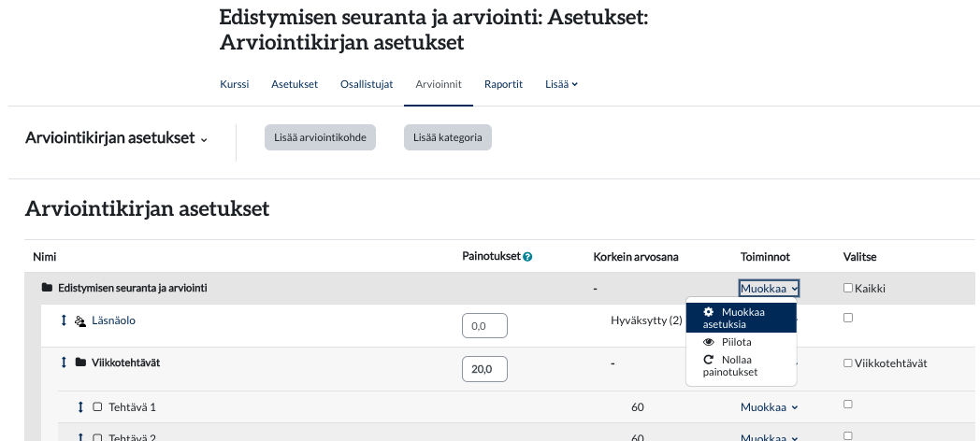This screenshot has width=980, height=441.
Task: Click the reset arrow icon beside Nollaa painotukset
Action: pyautogui.click(x=708, y=360)
